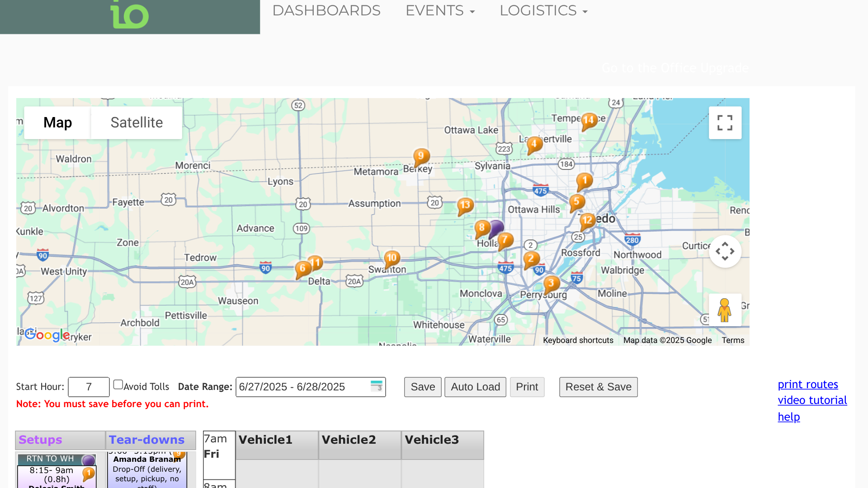This screenshot has height=488, width=868.
Task: Toggle fullscreen map view
Action: click(x=725, y=122)
